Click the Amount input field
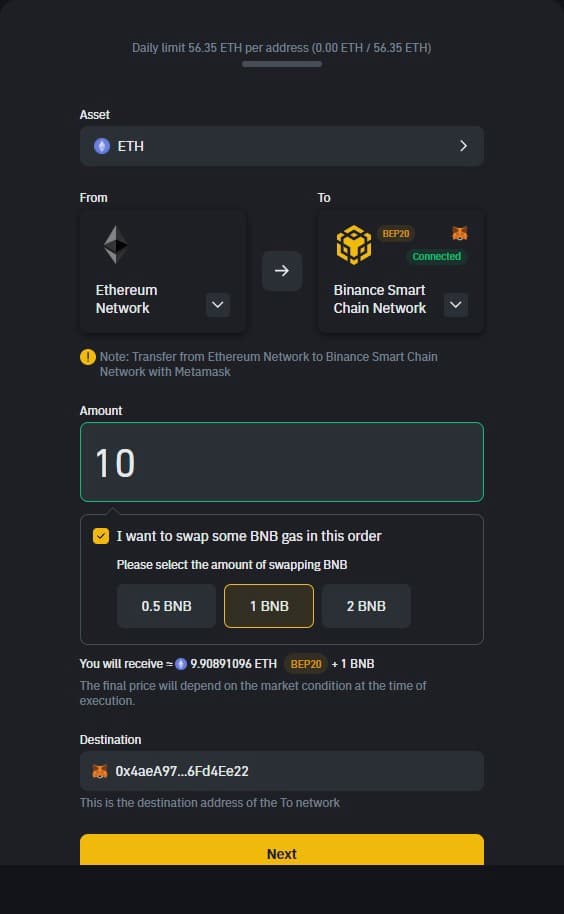 point(282,462)
